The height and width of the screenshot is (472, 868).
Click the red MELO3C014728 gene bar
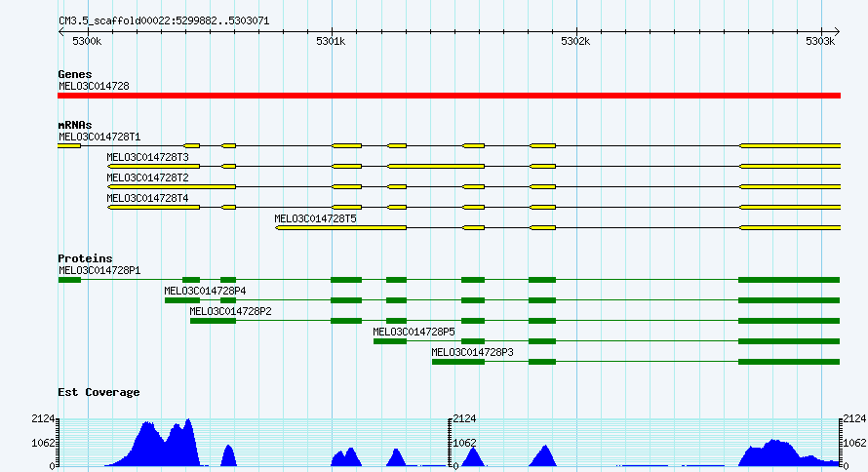[449, 96]
